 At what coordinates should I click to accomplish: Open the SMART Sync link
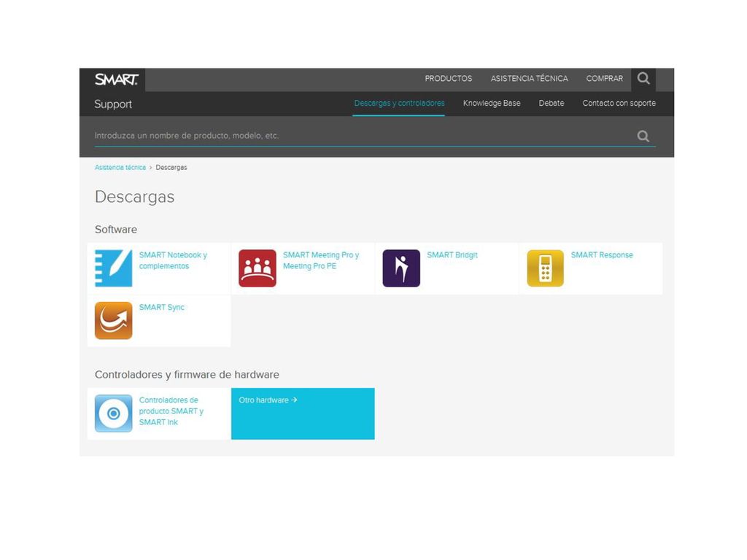[x=161, y=308]
